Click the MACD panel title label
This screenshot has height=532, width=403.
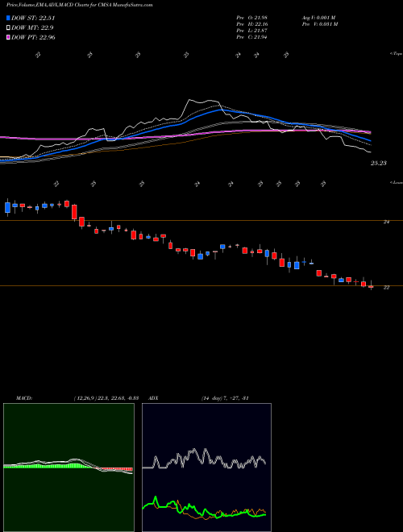23,398
